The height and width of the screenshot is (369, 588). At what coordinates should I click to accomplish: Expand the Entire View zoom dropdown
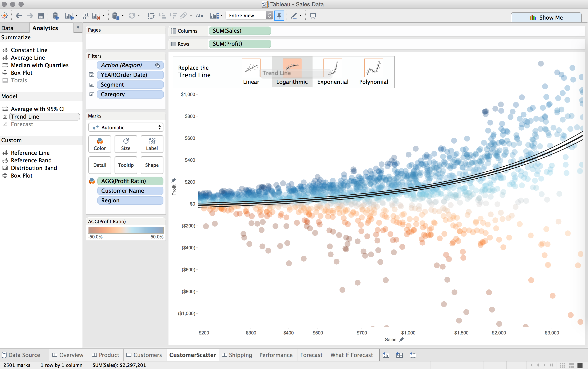pyautogui.click(x=270, y=16)
